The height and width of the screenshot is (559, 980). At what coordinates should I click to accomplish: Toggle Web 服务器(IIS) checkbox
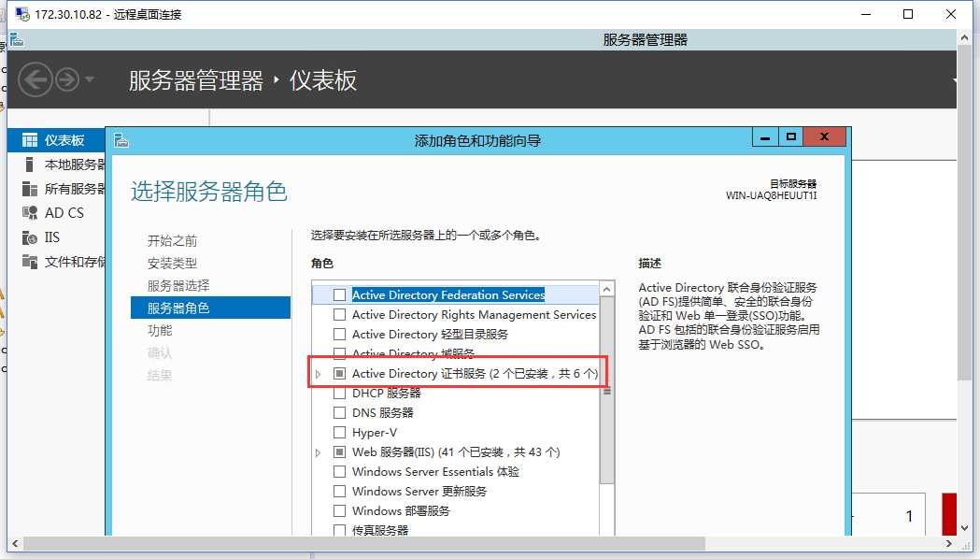tap(339, 452)
